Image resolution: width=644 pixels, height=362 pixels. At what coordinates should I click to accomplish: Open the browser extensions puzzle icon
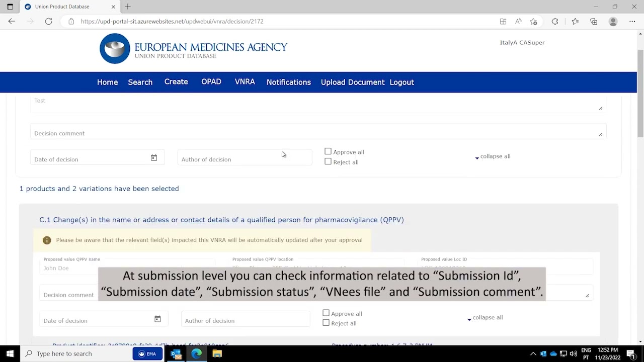pyautogui.click(x=555, y=21)
